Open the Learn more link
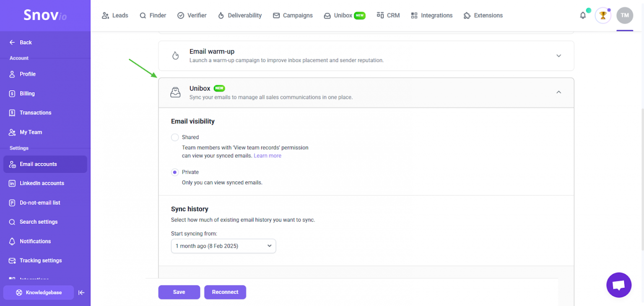 pyautogui.click(x=267, y=156)
